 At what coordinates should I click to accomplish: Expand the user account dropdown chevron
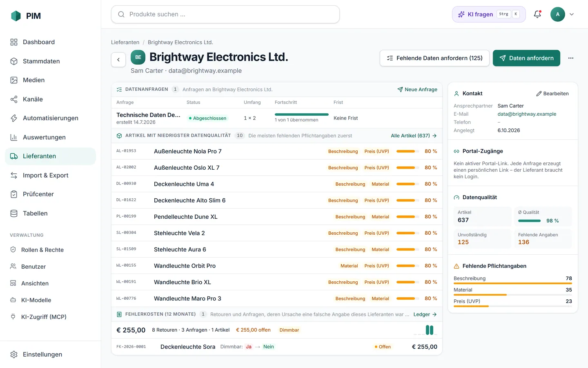(x=572, y=14)
